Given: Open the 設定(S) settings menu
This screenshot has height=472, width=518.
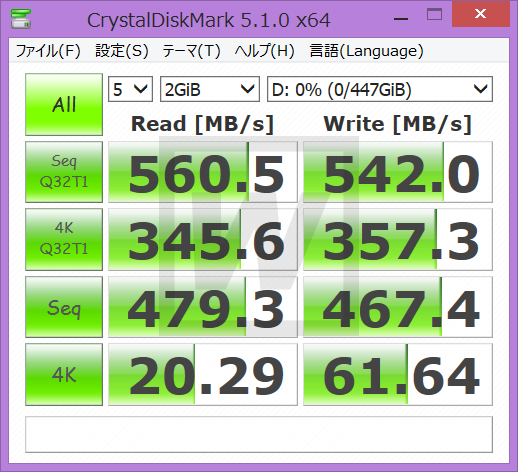Looking at the screenshot, I should [122, 51].
